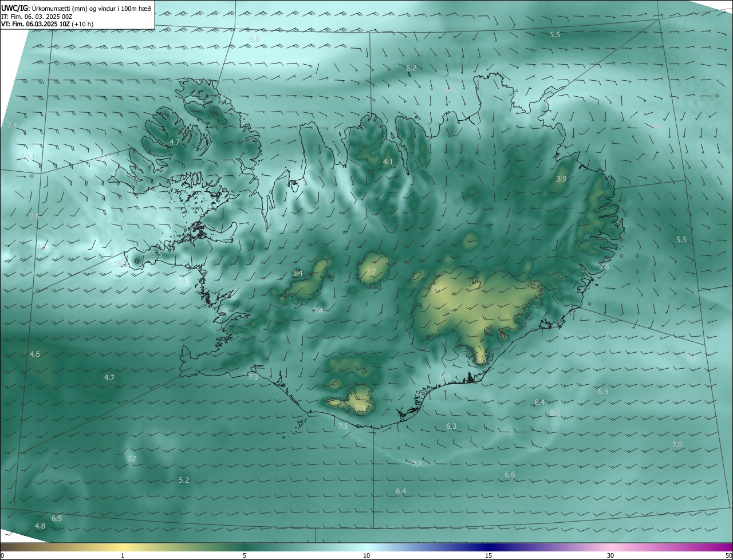This screenshot has width=733, height=560.
Task: Click the 1 tick on the color scale
Action: (x=123, y=555)
